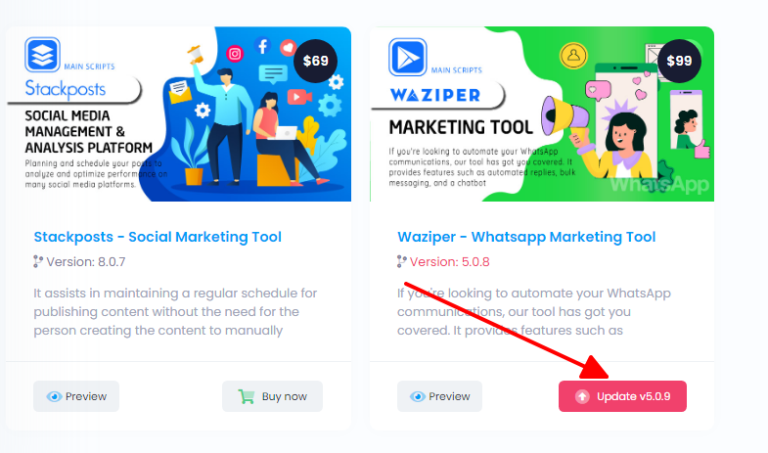
Task: Click the version branch icon beside 5.0.8
Action: tap(402, 262)
